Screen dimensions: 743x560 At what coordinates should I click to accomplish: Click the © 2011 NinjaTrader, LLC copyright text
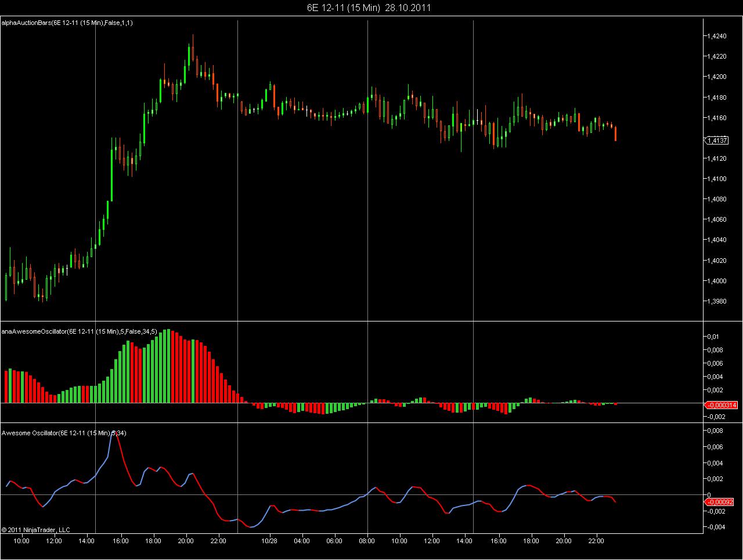[36, 529]
